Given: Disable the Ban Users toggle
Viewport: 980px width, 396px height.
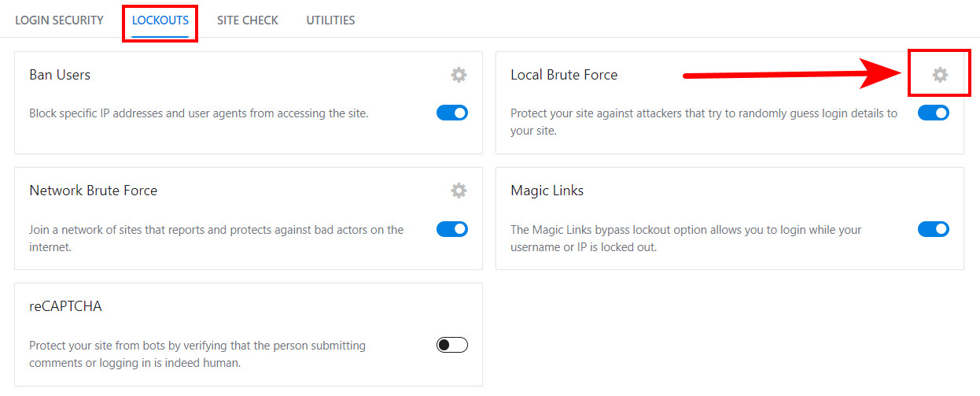Looking at the screenshot, I should tap(452, 113).
